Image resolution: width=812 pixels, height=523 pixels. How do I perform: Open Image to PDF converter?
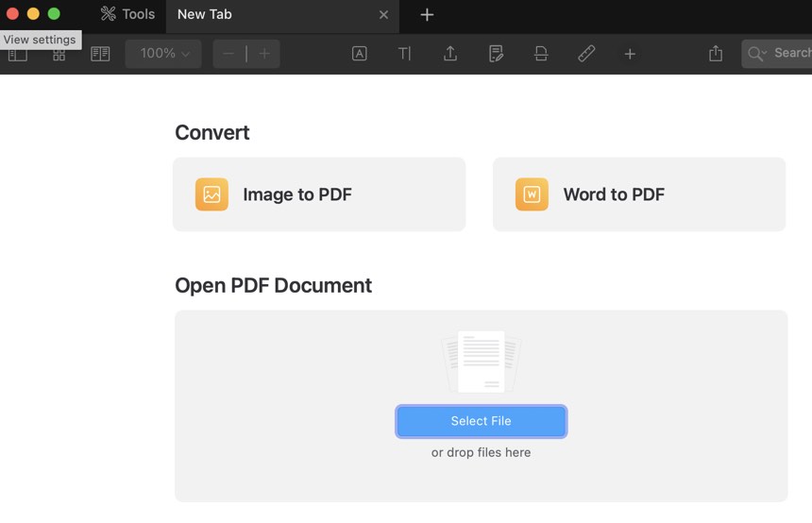(319, 194)
